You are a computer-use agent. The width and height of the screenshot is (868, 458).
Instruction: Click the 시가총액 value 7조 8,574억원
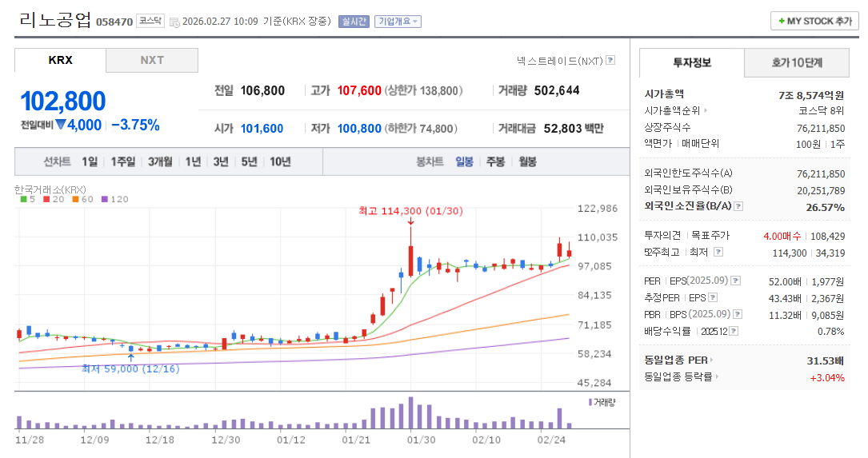point(811,95)
